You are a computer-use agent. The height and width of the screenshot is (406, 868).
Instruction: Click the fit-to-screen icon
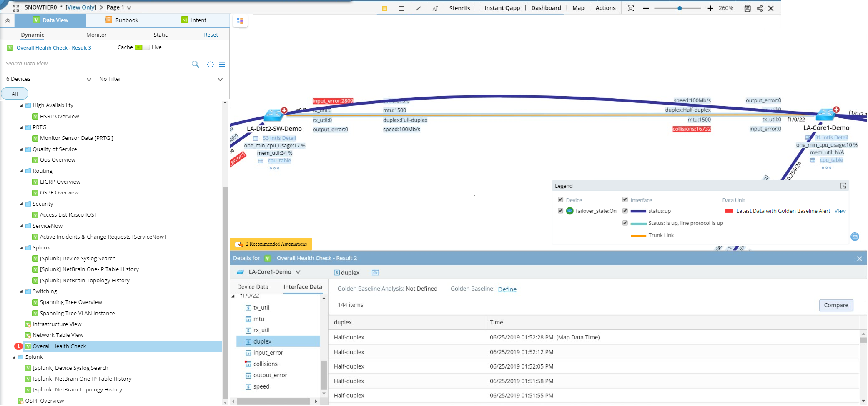631,8
